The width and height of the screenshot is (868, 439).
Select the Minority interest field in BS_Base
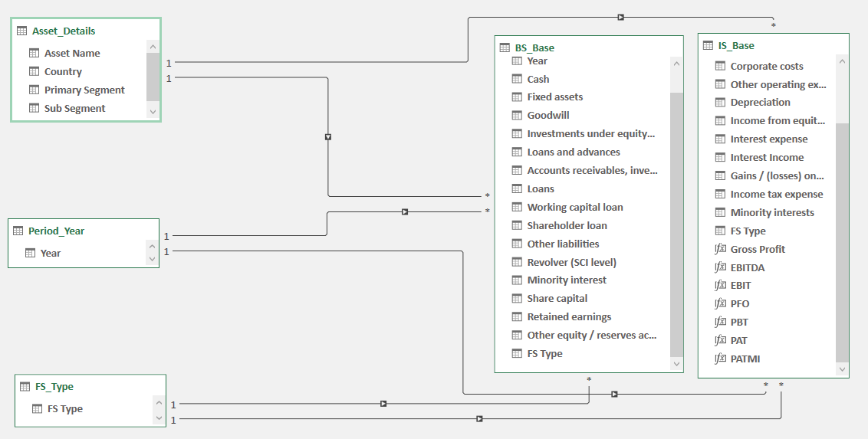click(567, 280)
